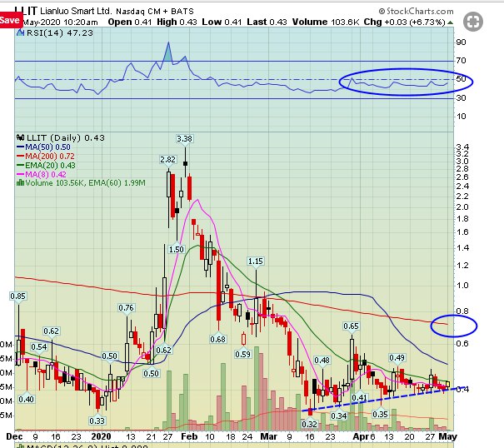This screenshot has width=504, height=448.
Task: Click the 1.15 price label
Action: coord(256,261)
